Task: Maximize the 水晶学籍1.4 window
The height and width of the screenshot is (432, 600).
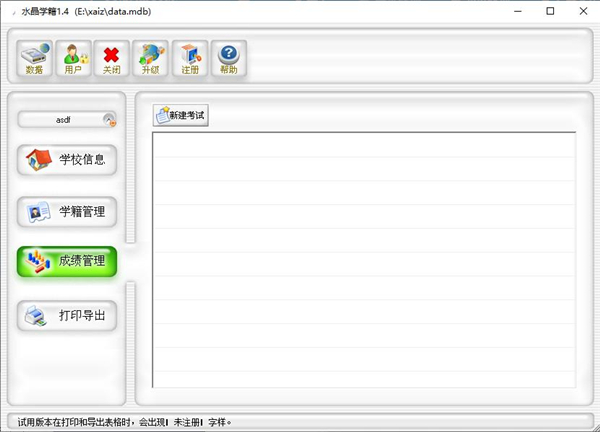Action: [550, 11]
